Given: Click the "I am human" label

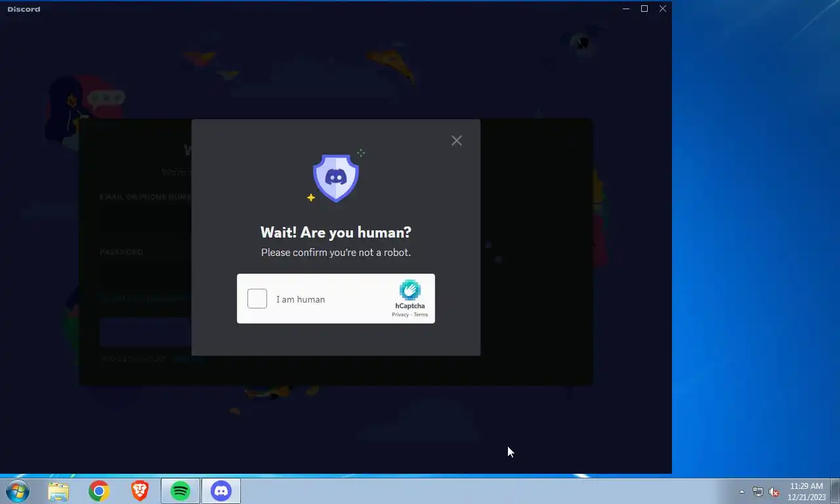Looking at the screenshot, I should pyautogui.click(x=301, y=299).
